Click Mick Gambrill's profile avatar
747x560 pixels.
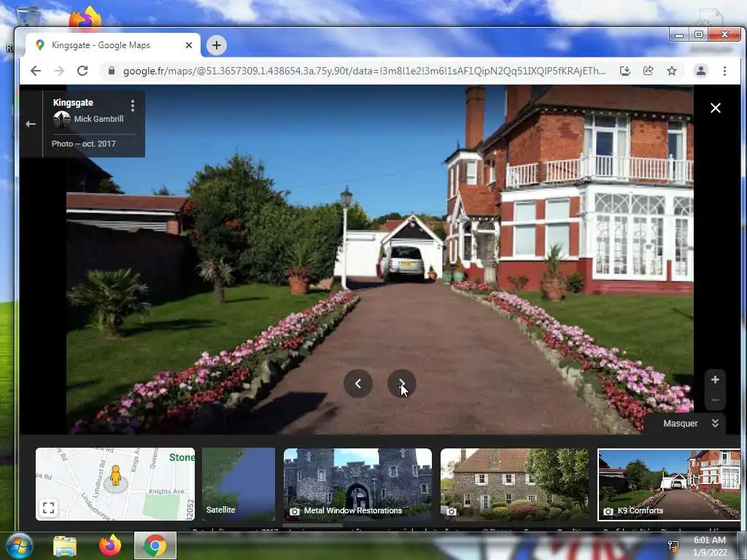62,119
